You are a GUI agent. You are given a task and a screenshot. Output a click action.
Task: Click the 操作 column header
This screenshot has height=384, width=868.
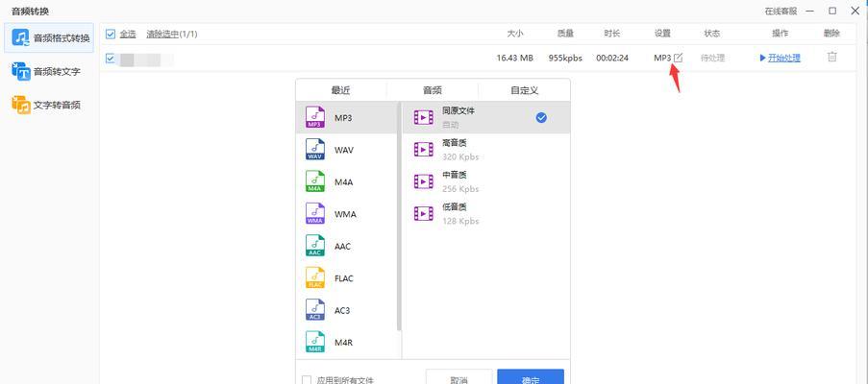coord(780,34)
